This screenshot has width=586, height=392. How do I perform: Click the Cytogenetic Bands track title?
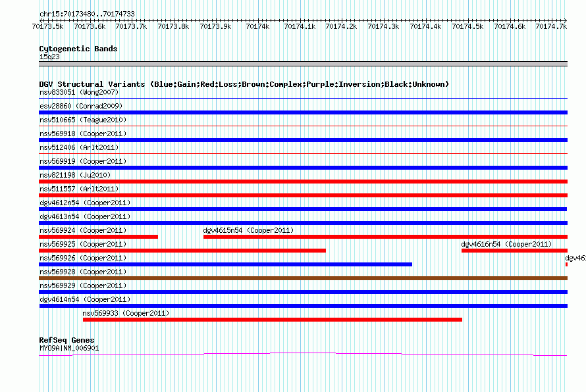[x=78, y=49]
